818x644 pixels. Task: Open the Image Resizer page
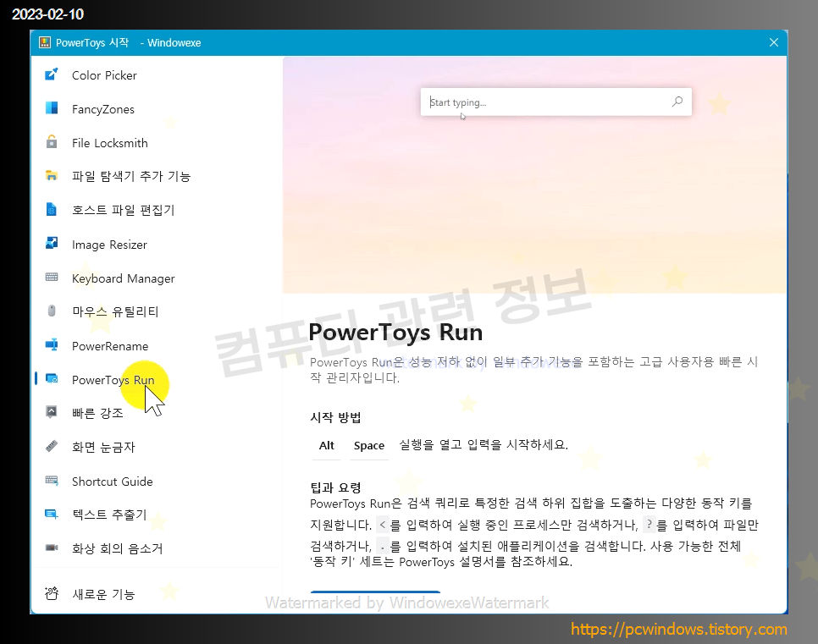[x=109, y=245]
